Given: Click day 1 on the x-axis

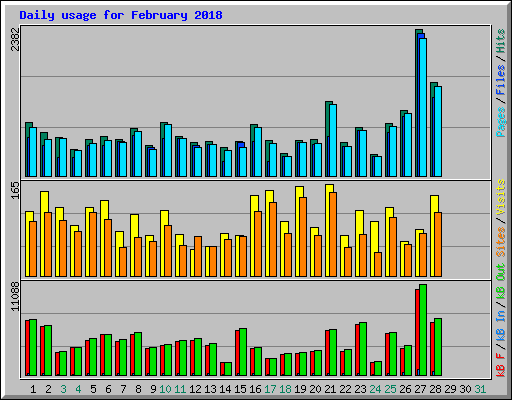Looking at the screenshot, I should point(33,389).
